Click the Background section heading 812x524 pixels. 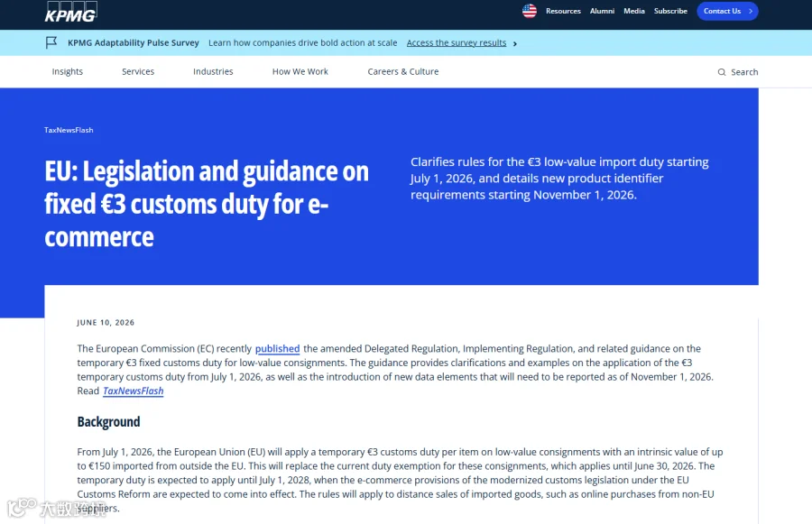pyautogui.click(x=109, y=422)
